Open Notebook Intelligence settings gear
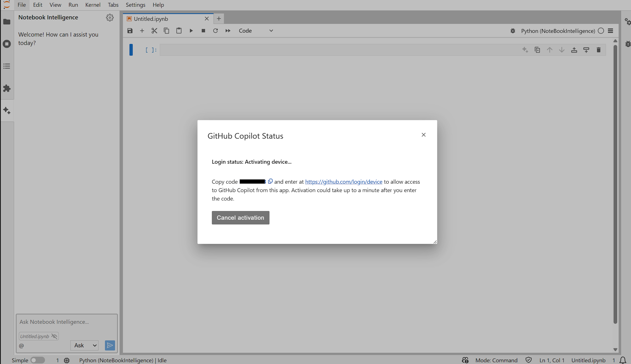Viewport: 631px width, 364px height. pos(110,18)
